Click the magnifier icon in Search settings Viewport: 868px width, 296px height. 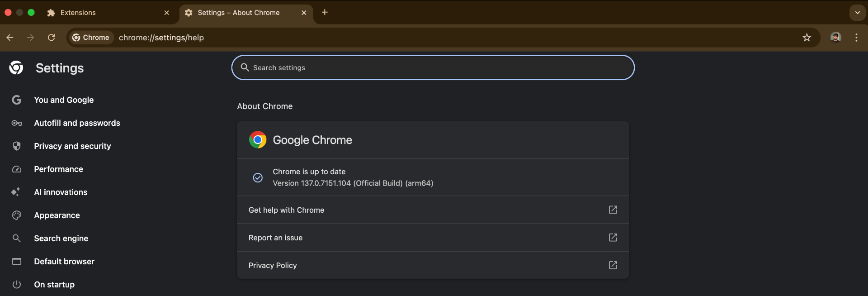(245, 67)
